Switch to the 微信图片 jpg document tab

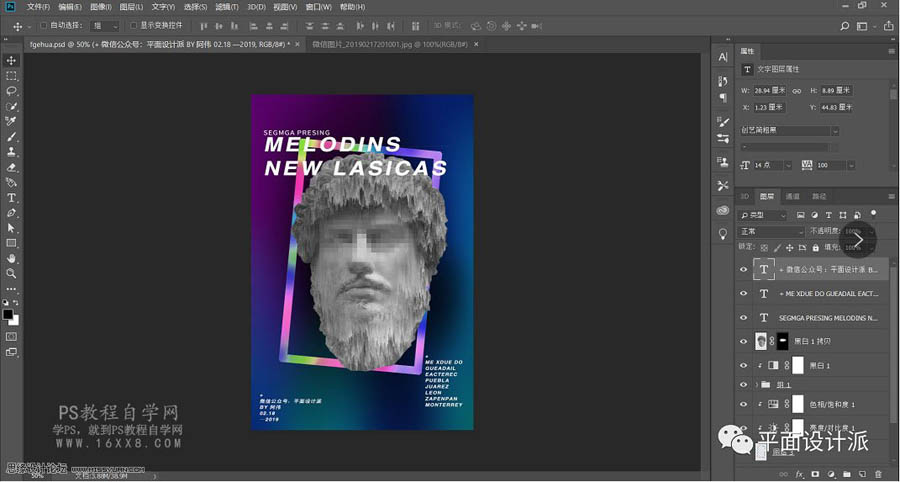(x=390, y=44)
